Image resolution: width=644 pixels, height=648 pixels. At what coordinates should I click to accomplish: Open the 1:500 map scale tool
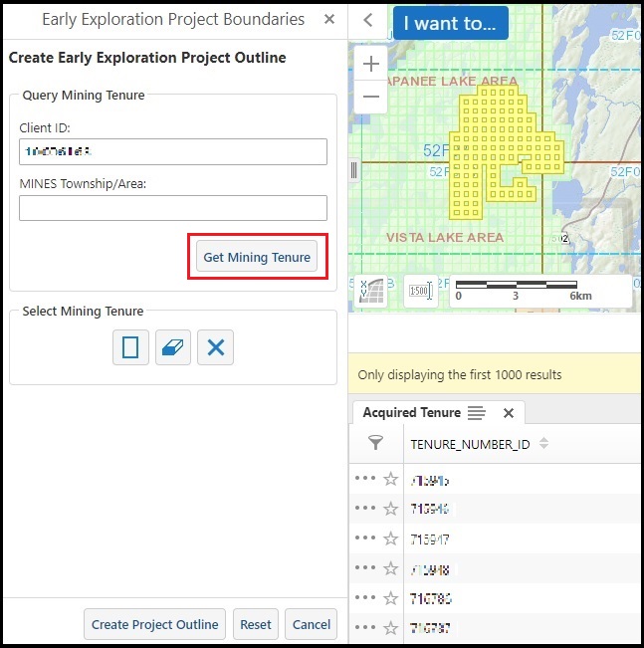420,291
